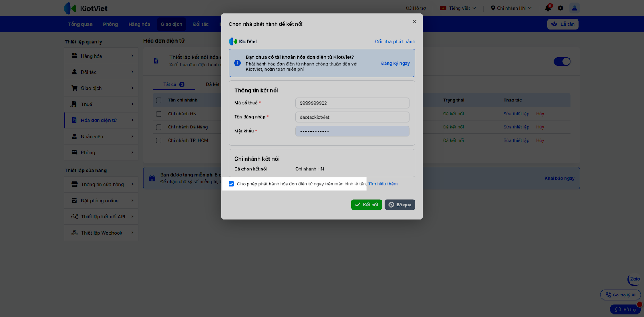This screenshot has height=317, width=644.
Task: Expand Đối tác sidebar chevron
Action: coord(132,72)
